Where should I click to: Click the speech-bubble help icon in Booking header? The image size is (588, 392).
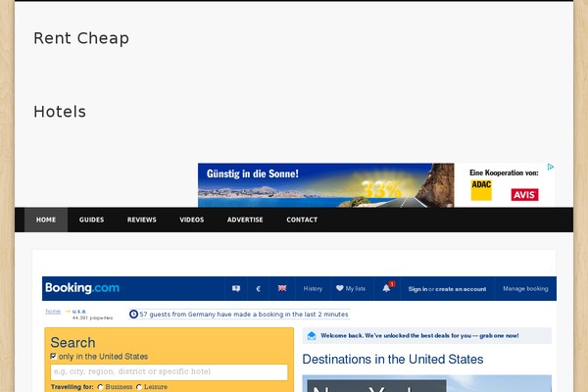pyautogui.click(x=236, y=288)
